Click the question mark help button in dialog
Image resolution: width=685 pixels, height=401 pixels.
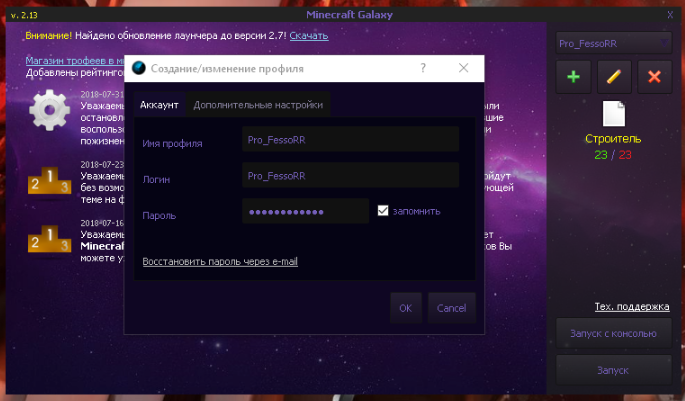click(423, 68)
